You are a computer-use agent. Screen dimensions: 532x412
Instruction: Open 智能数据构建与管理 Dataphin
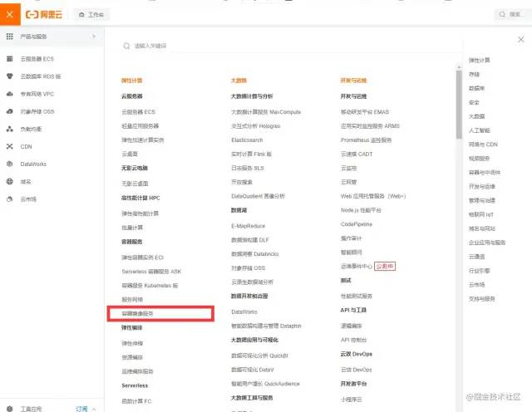(x=266, y=326)
